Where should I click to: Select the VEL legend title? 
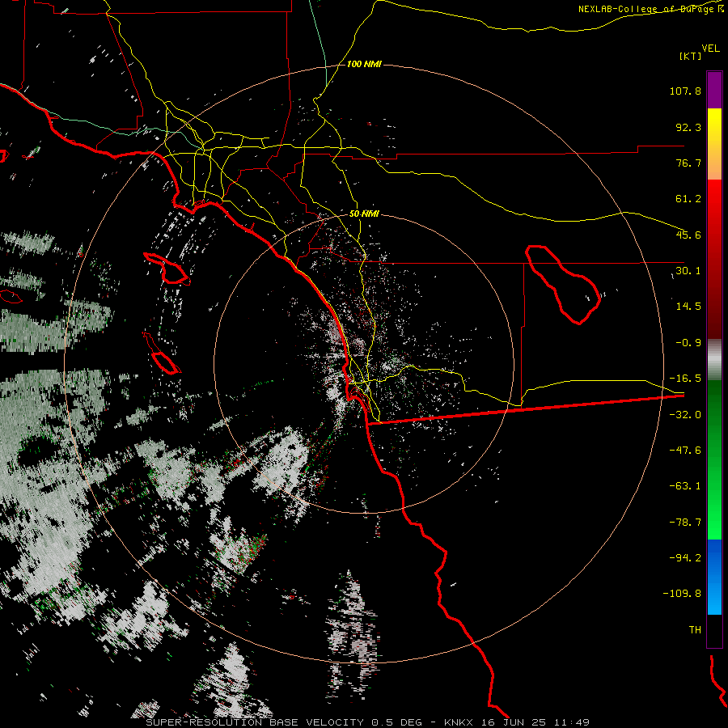pyautogui.click(x=710, y=49)
